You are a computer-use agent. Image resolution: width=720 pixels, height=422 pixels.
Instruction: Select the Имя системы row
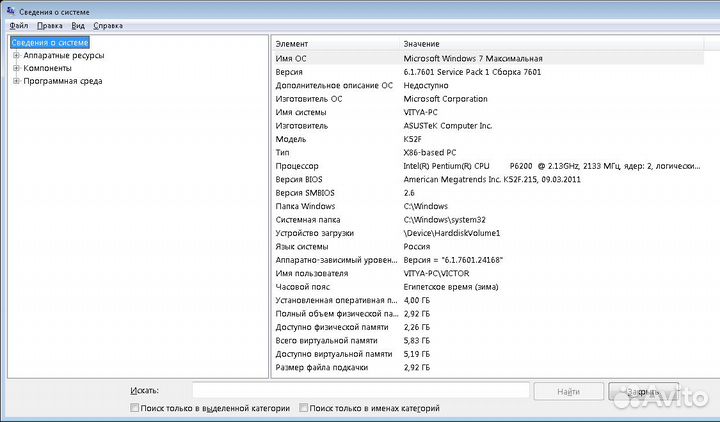[488, 113]
